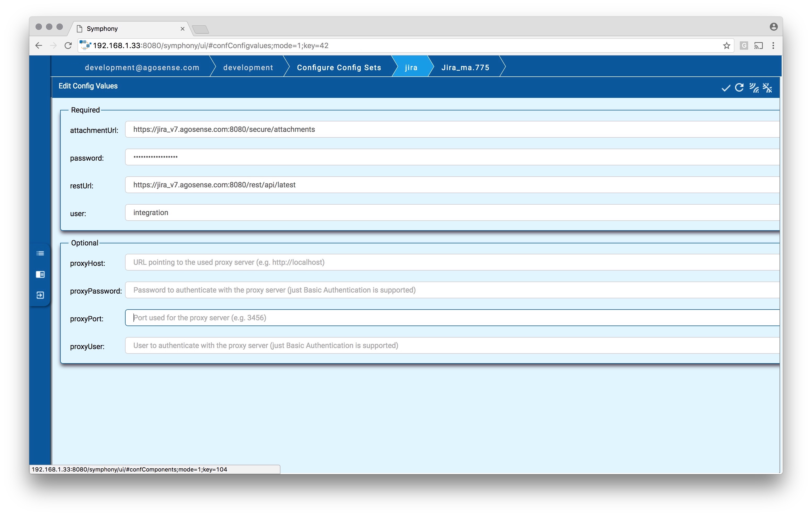812x516 pixels.
Task: Open the Chrome three-dot menu
Action: (773, 46)
